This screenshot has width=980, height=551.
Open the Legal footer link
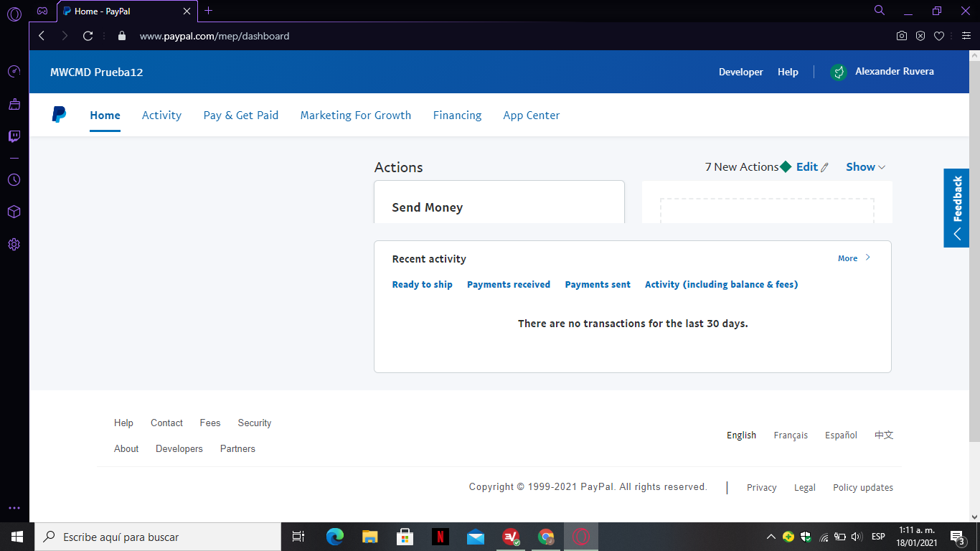click(805, 488)
